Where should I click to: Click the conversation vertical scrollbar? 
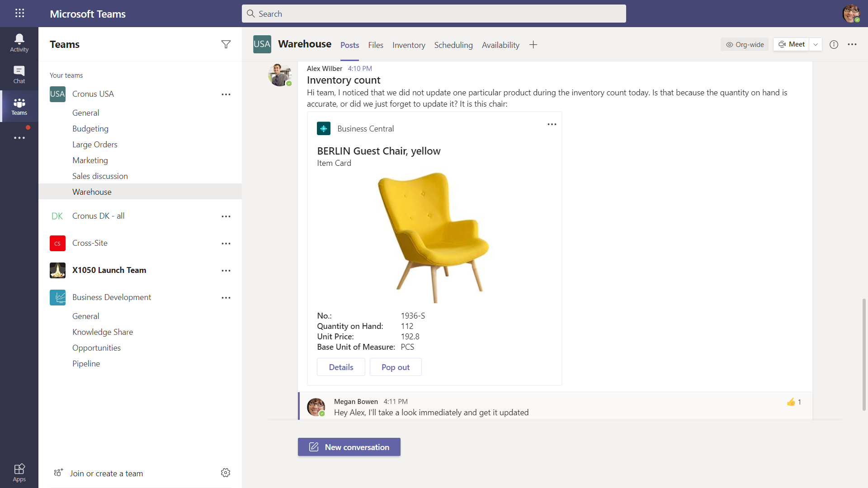(x=863, y=354)
